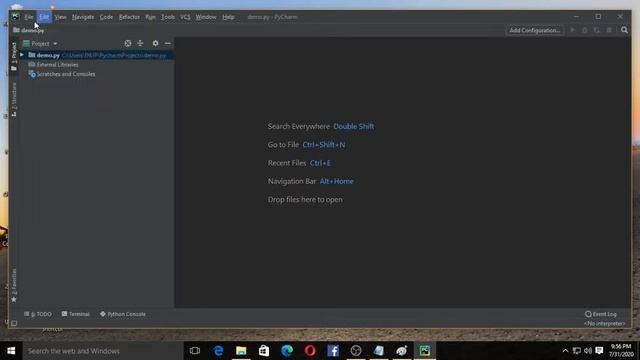The height and width of the screenshot is (360, 640).
Task: Click the Debug bug icon
Action: click(584, 30)
